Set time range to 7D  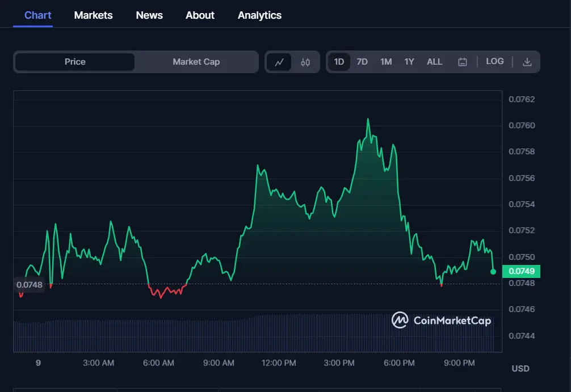pos(362,62)
